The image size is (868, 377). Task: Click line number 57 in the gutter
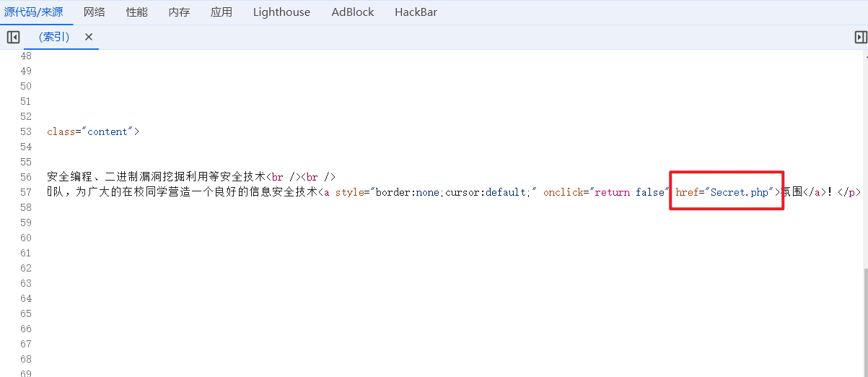coord(26,192)
